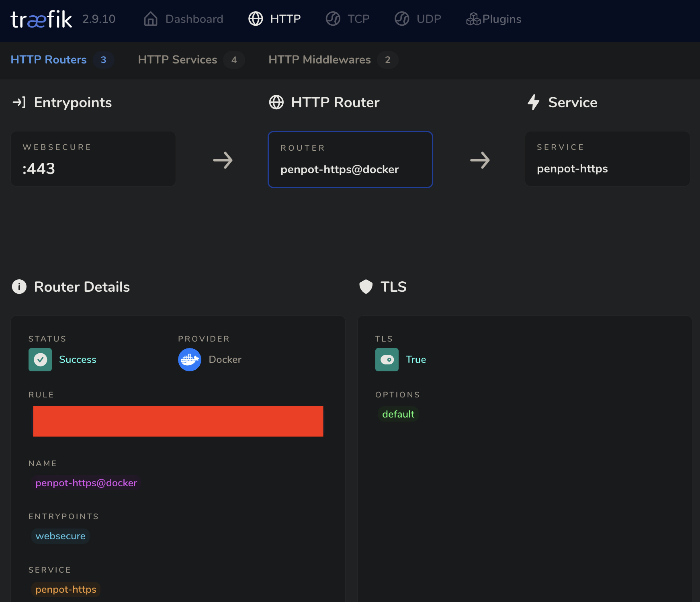Click the Router Details info icon

[x=19, y=287]
